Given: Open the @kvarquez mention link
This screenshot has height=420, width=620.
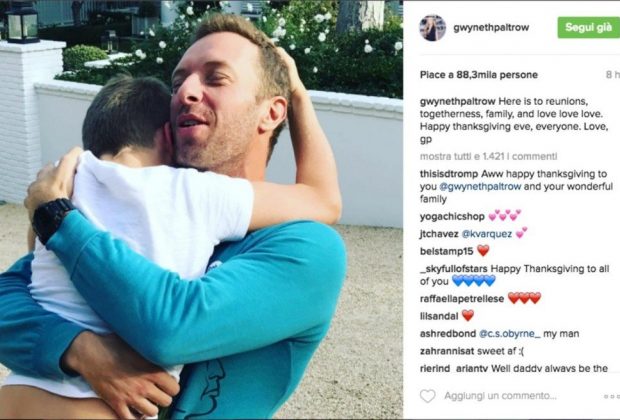Looking at the screenshot, I should pyautogui.click(x=487, y=234).
